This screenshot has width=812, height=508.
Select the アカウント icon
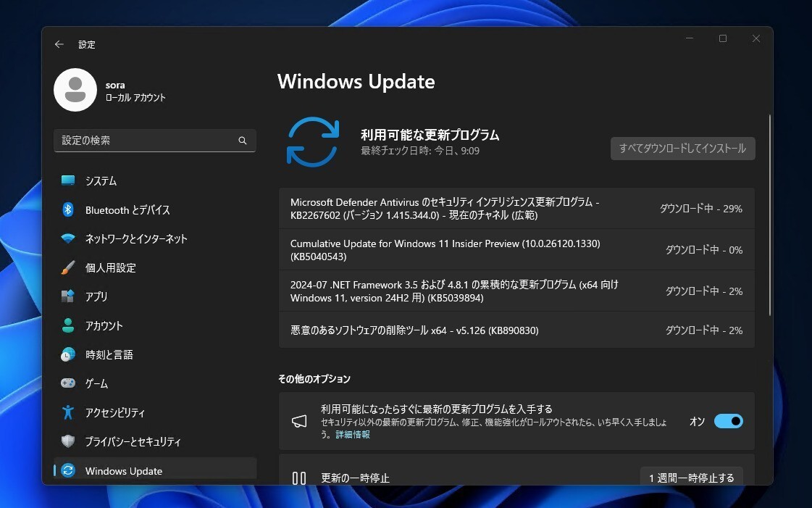(x=69, y=325)
